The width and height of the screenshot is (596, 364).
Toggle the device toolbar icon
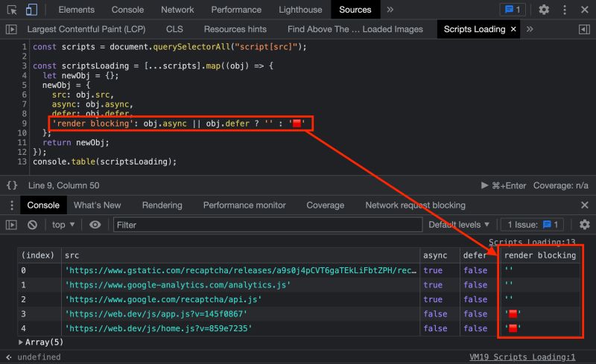pos(31,10)
